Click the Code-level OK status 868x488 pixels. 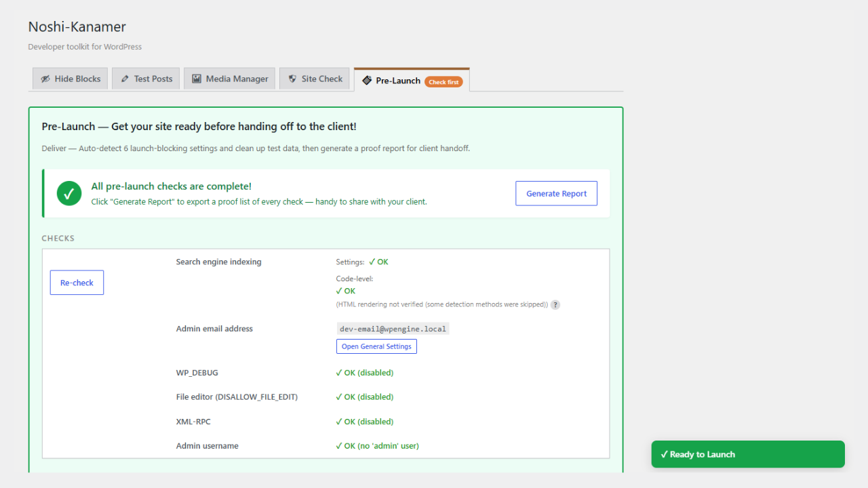point(345,291)
